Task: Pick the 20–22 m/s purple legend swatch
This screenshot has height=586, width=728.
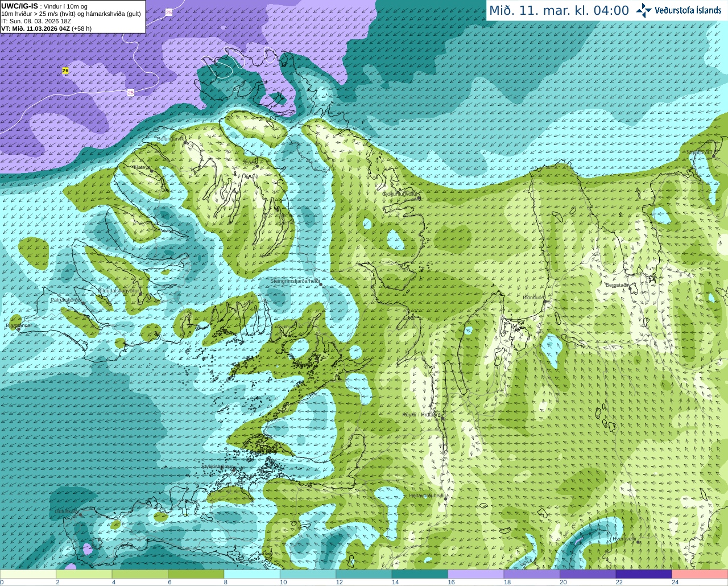Action: (x=588, y=574)
